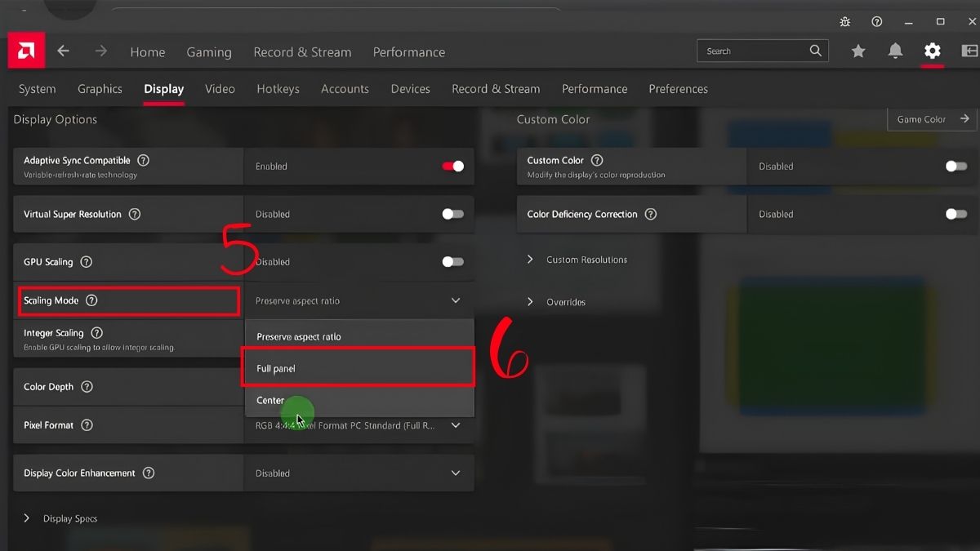Image resolution: width=980 pixels, height=551 pixels.
Task: Disable the Adaptive Sync Compatible toggle
Action: [x=452, y=166]
